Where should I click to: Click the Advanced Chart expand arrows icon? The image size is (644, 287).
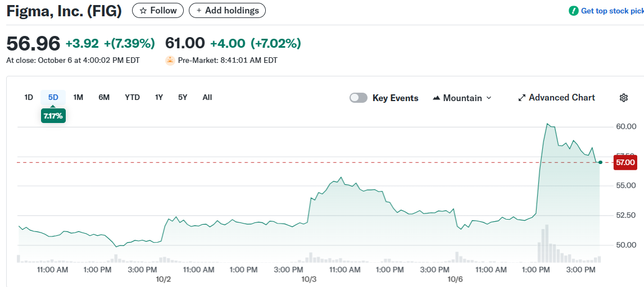521,98
